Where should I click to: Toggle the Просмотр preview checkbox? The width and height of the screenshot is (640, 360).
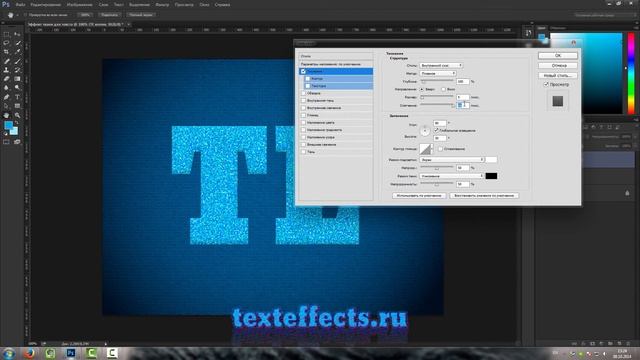tap(546, 84)
